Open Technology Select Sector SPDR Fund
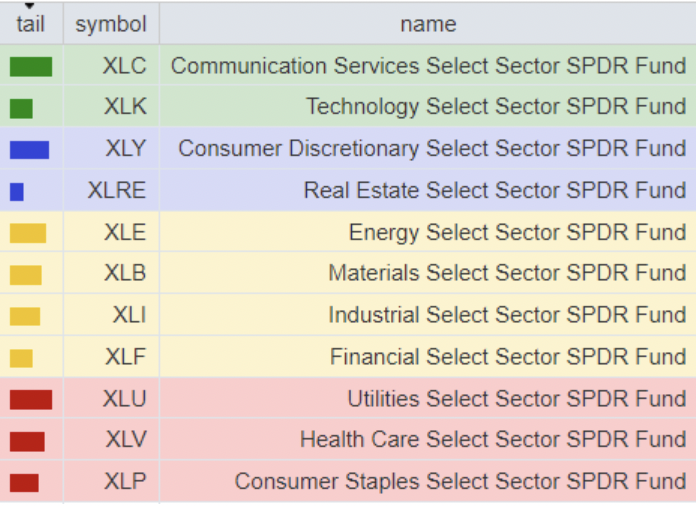Viewport: 698px width, 506px height. click(496, 107)
